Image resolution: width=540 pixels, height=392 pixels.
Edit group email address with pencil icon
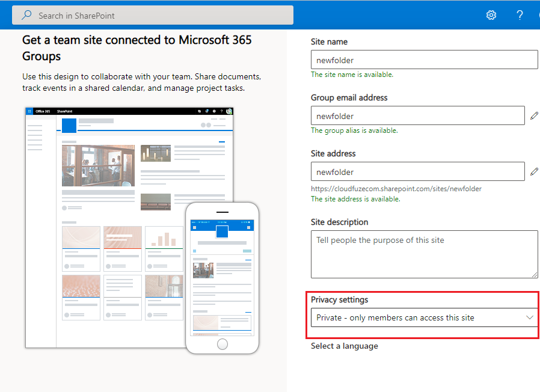tap(534, 116)
